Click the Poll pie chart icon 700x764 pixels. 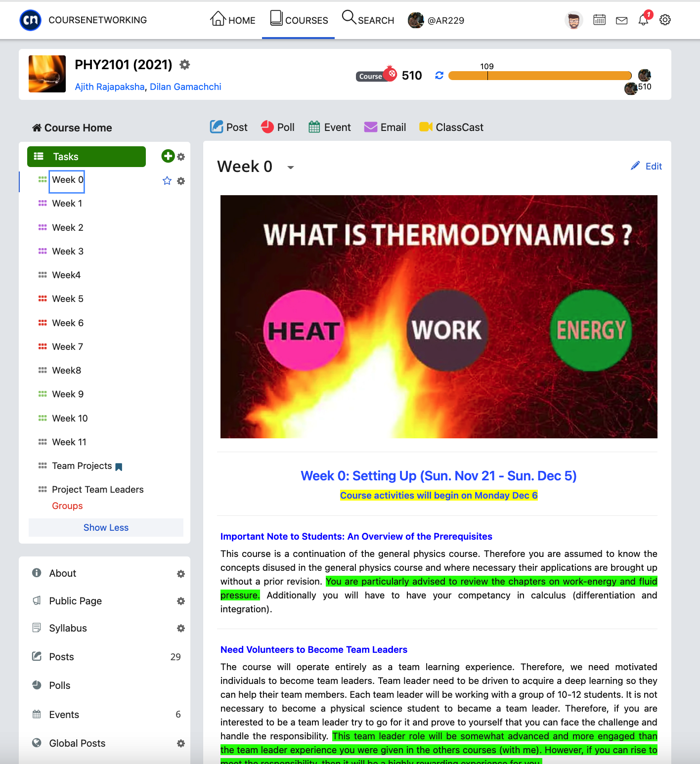click(x=267, y=127)
